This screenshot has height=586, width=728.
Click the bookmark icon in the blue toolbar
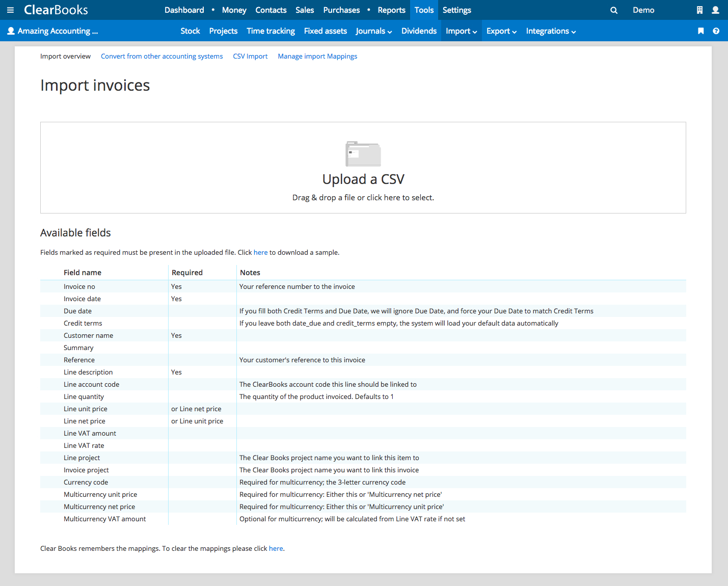pos(700,31)
